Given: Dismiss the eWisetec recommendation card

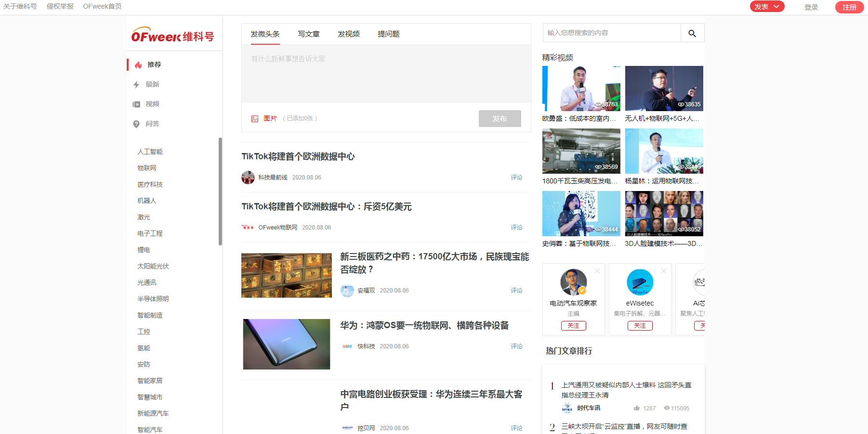Looking at the screenshot, I should (663, 271).
